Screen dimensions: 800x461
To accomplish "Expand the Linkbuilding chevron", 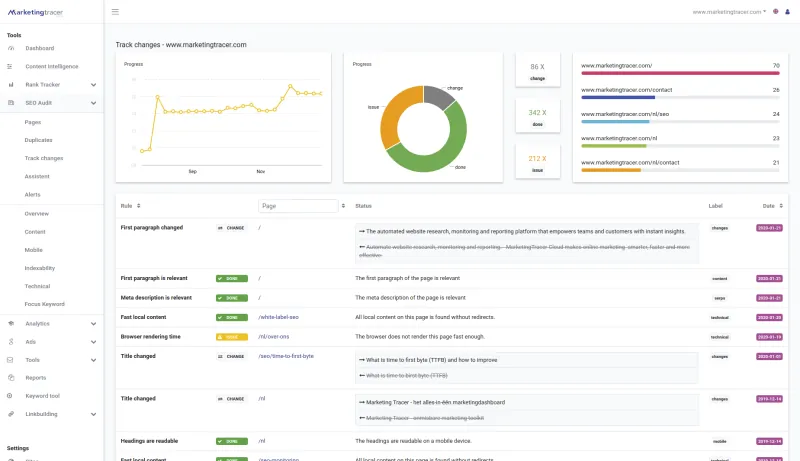I will pos(93,414).
